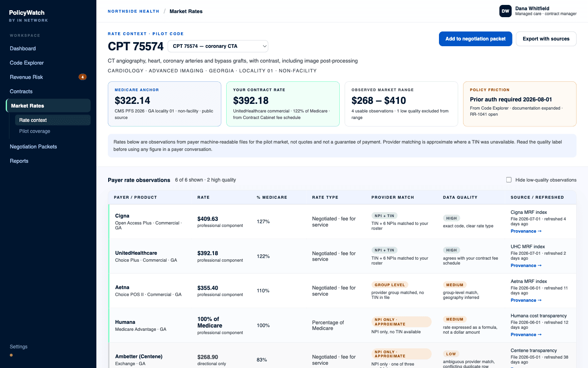Click the SOURCE / REFRESHED column header

point(537,197)
